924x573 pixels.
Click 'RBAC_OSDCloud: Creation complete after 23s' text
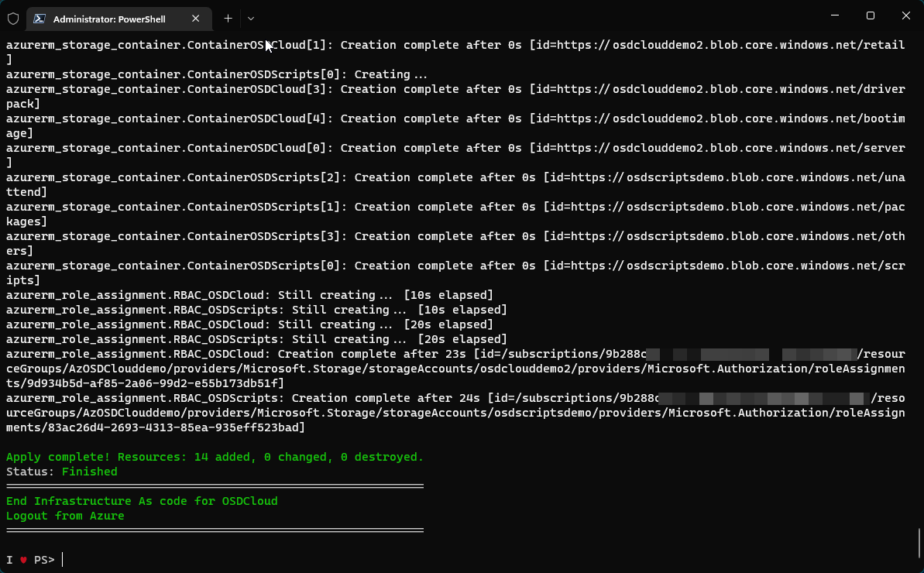click(321, 354)
